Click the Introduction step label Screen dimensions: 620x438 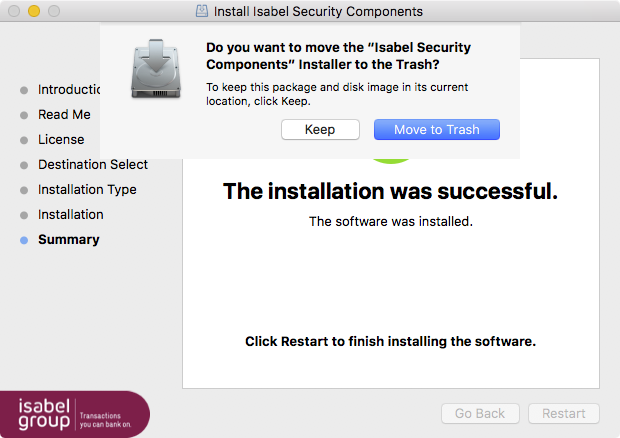pyautogui.click(x=69, y=90)
